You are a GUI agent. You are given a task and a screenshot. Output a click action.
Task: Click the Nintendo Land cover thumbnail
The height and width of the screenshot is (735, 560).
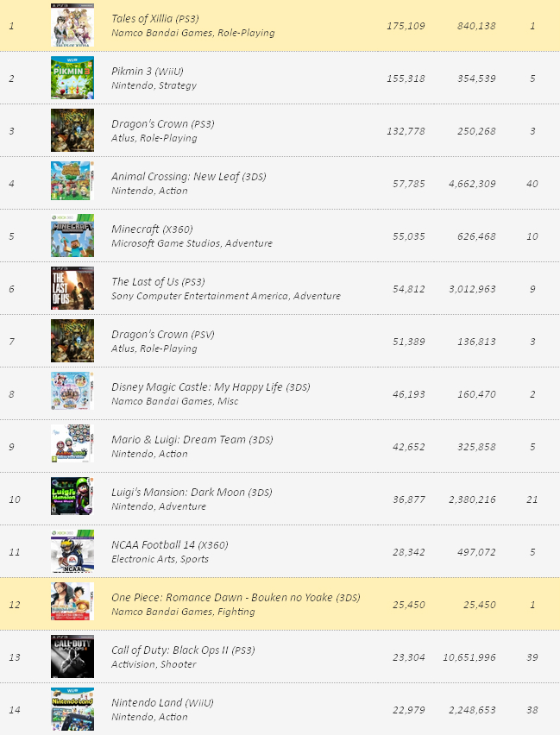coord(72,709)
